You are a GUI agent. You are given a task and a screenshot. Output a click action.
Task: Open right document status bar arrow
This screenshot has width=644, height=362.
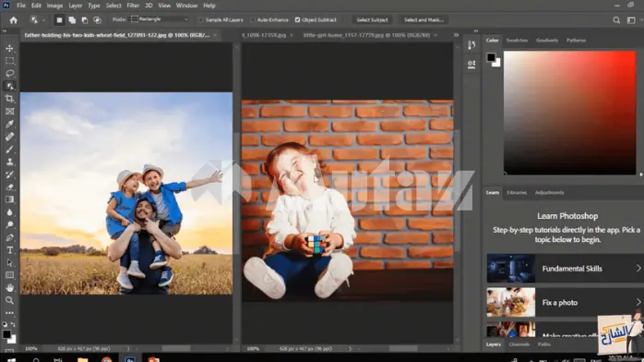[350, 349]
